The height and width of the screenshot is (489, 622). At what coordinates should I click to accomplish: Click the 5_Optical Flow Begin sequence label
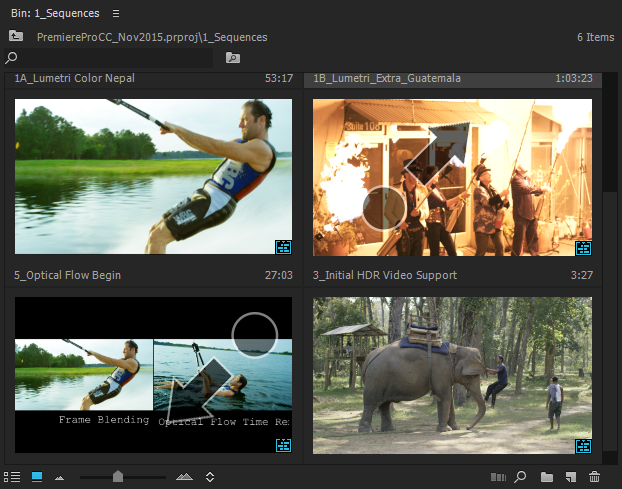(x=67, y=275)
